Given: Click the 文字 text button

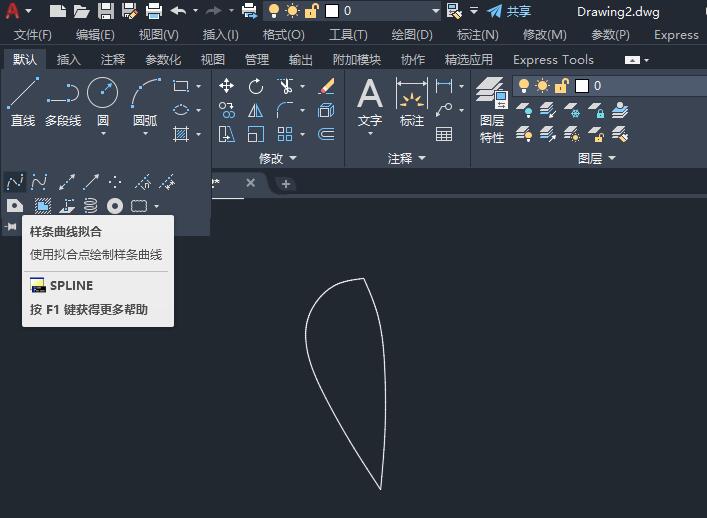Looking at the screenshot, I should (x=370, y=107).
